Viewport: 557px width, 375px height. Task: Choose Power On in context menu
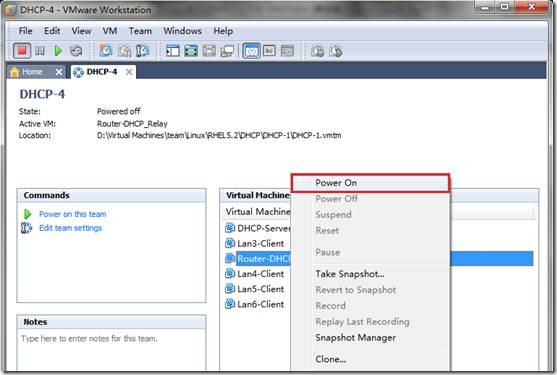click(371, 183)
